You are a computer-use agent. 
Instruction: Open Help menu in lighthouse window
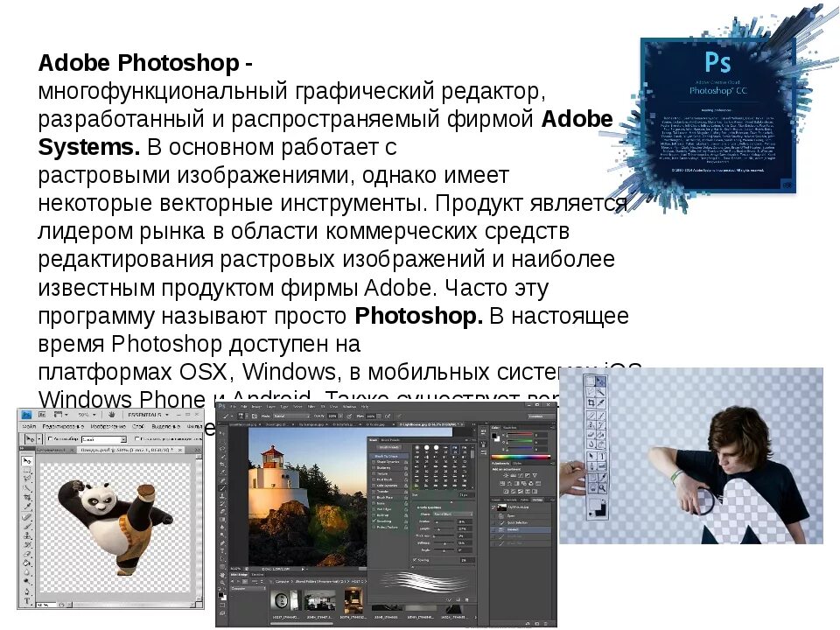tap(365, 407)
